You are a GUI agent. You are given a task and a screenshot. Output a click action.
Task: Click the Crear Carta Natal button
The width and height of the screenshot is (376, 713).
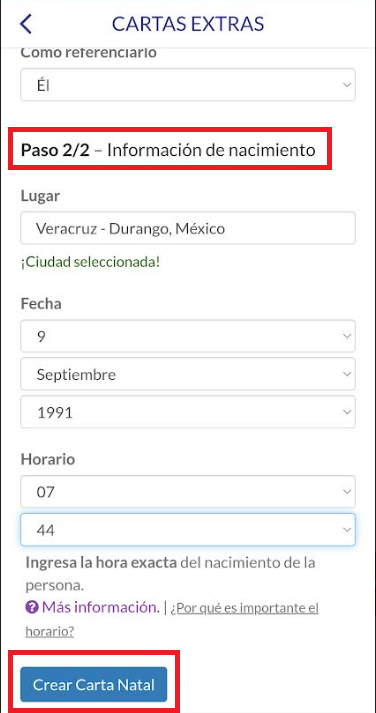pos(94,684)
